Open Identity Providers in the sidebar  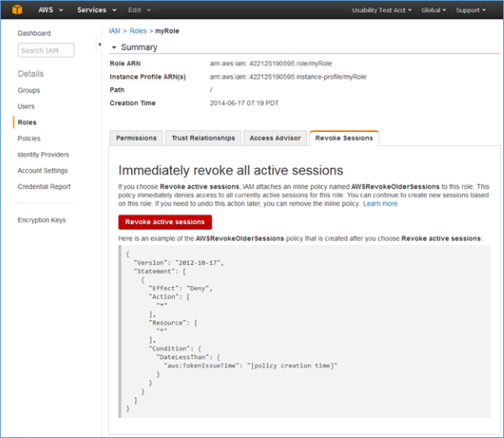pos(44,154)
